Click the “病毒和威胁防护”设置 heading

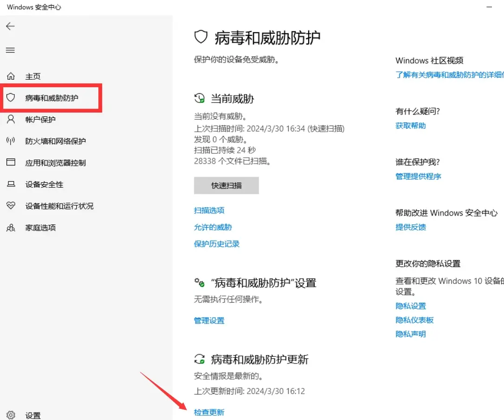pyautogui.click(x=264, y=283)
